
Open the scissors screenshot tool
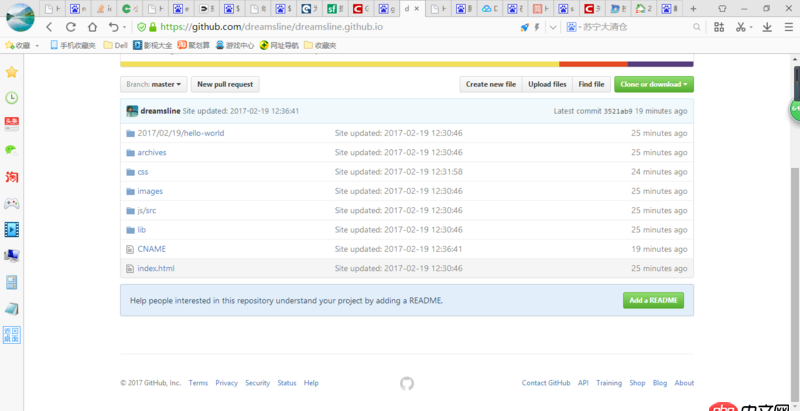(741, 28)
